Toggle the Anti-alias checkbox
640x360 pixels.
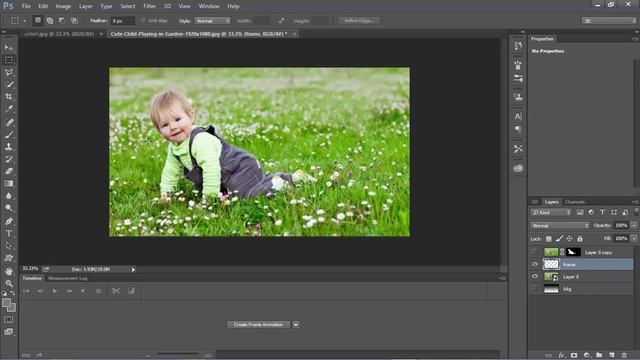pyautogui.click(x=143, y=20)
